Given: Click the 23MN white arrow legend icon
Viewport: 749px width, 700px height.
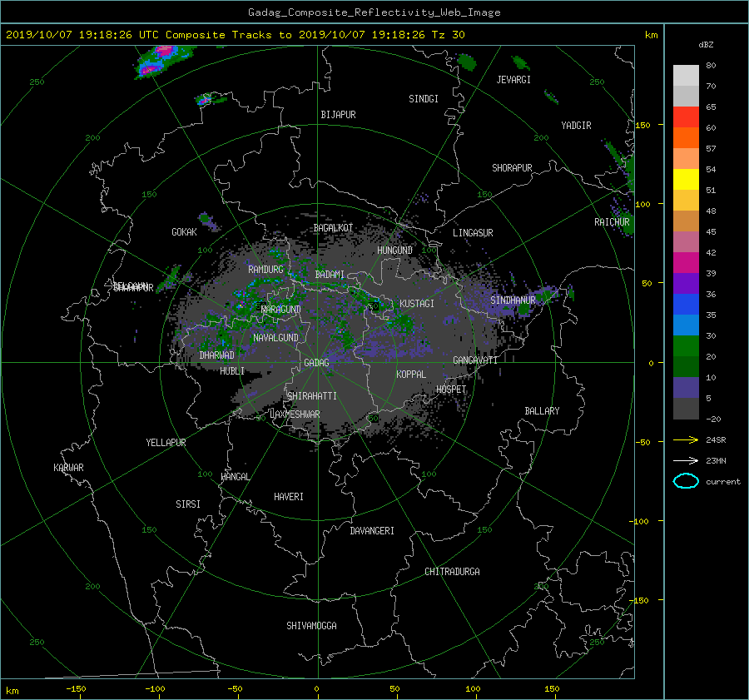Looking at the screenshot, I should tap(686, 460).
